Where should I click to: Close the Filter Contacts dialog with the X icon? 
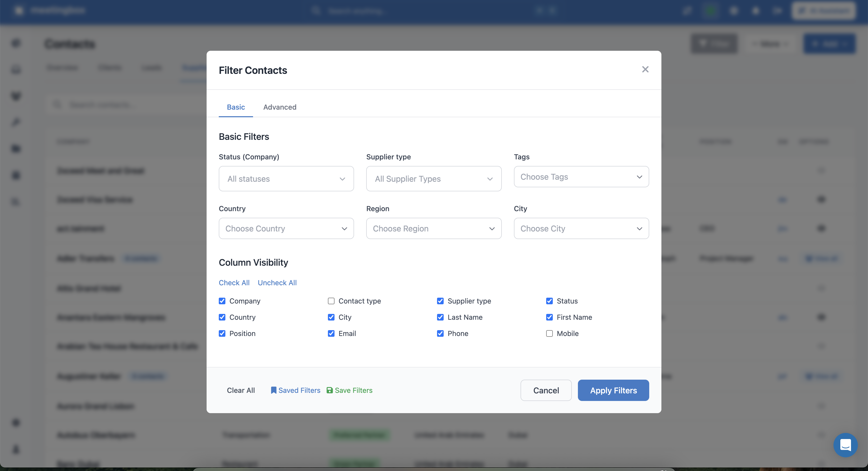[x=645, y=69]
